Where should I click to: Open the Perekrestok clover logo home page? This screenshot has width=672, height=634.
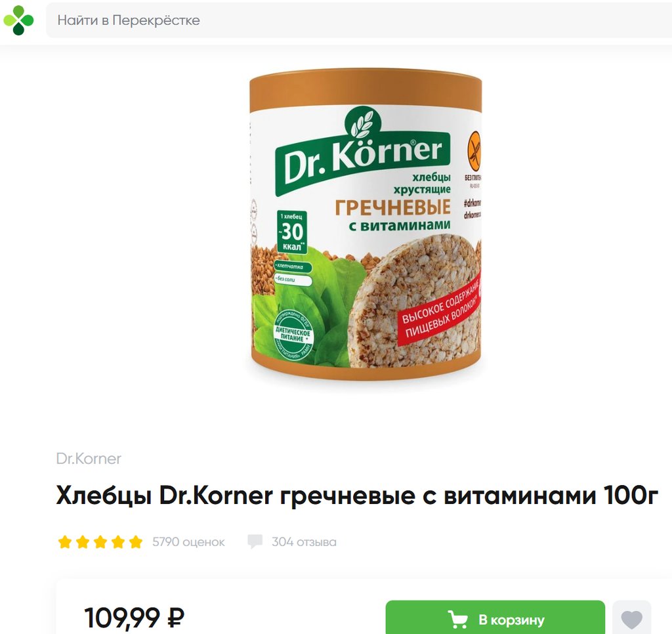click(x=18, y=20)
